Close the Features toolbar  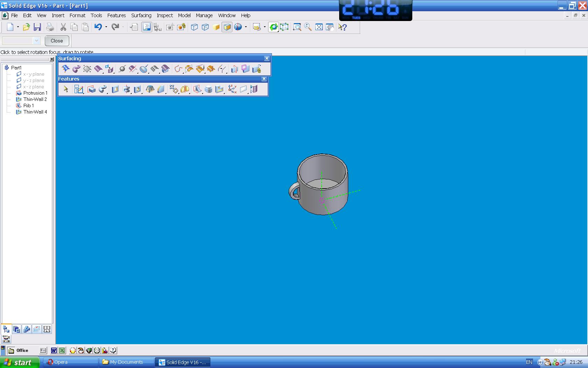(264, 79)
